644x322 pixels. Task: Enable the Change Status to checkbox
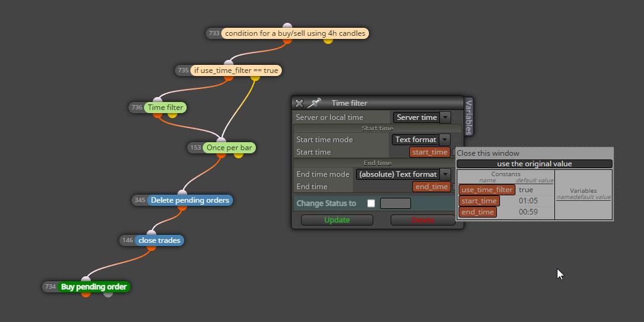pos(371,203)
